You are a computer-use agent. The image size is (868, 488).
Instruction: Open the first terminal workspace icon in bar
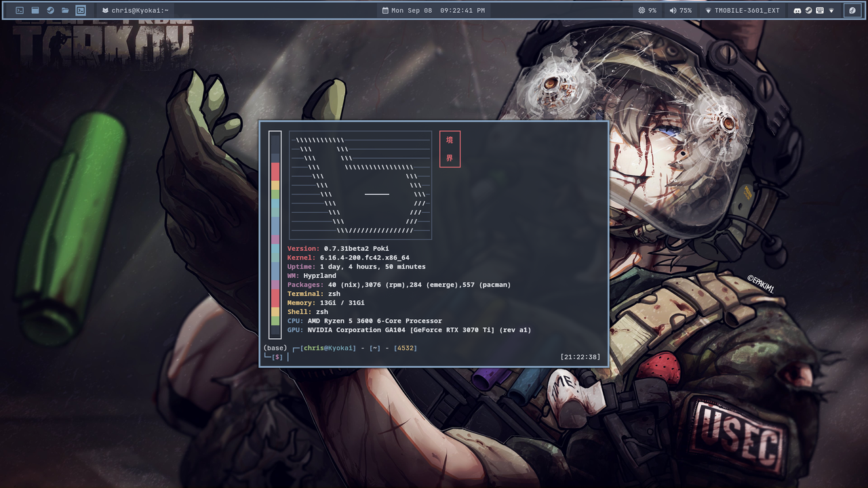[x=20, y=10]
